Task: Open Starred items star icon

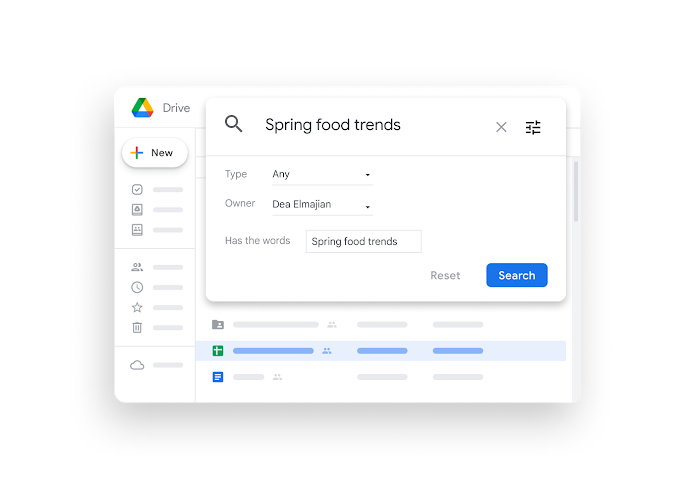Action: tap(137, 307)
